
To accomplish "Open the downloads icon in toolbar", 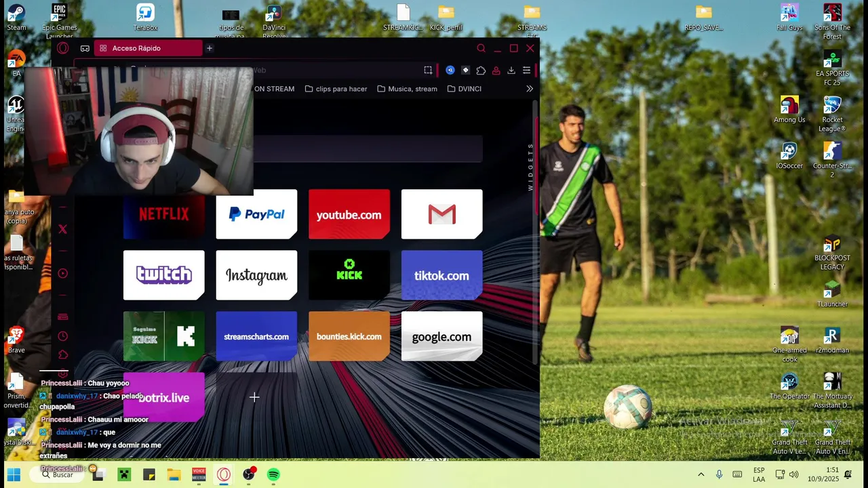I will tap(511, 70).
